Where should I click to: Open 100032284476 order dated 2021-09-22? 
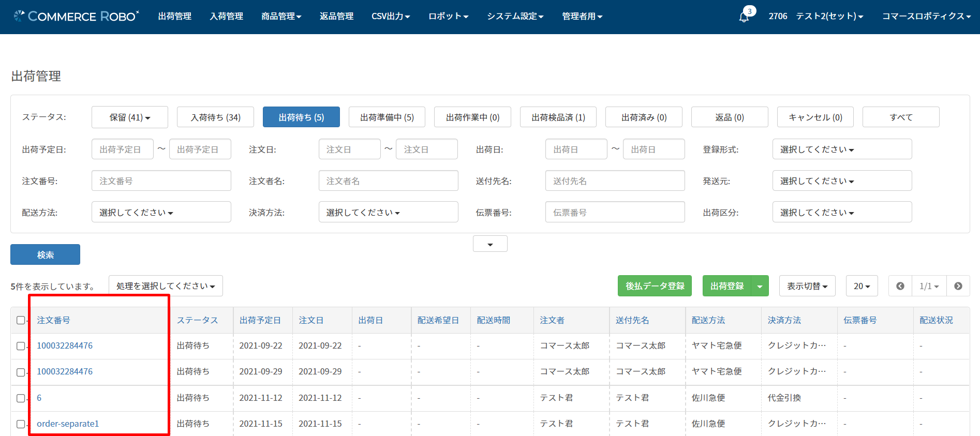click(65, 345)
